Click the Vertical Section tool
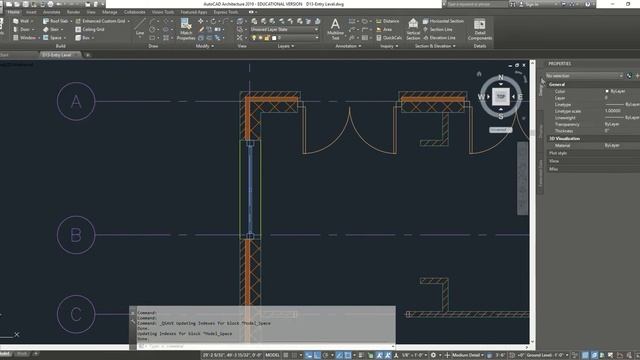Viewport: 640px width, 360px height. point(413,29)
